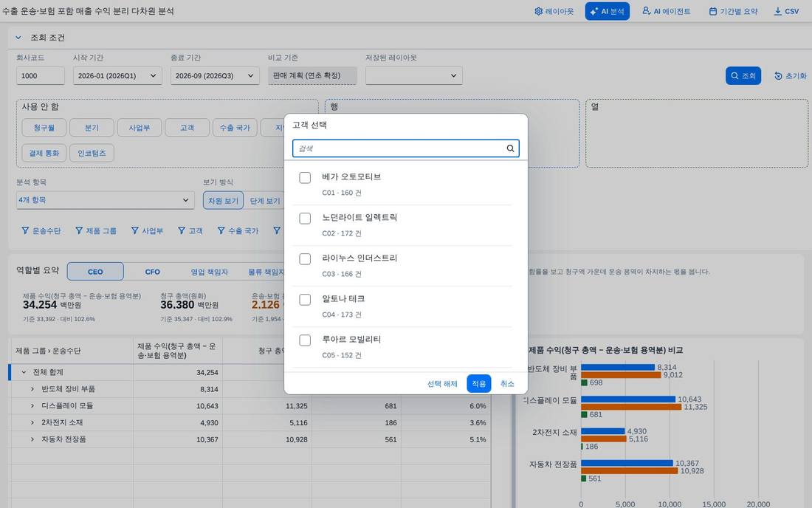812x508 pixels.
Task: Switch to the CEO role tab
Action: click(x=95, y=271)
